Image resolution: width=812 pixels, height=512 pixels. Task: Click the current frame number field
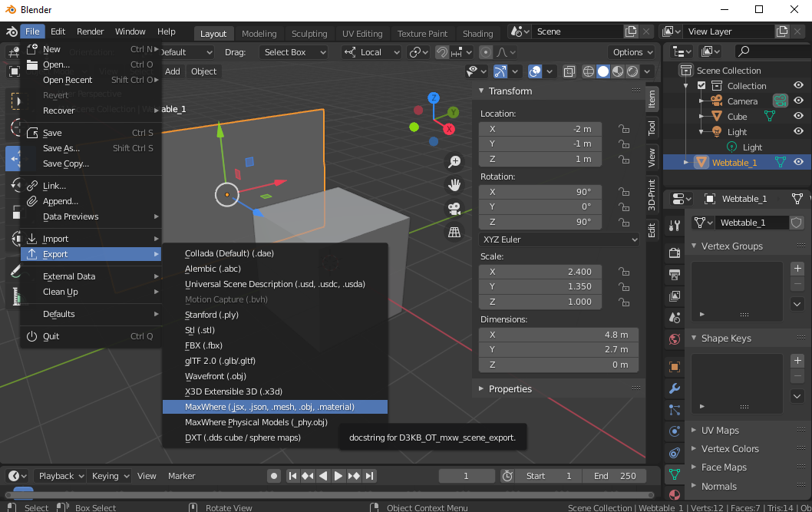point(466,476)
